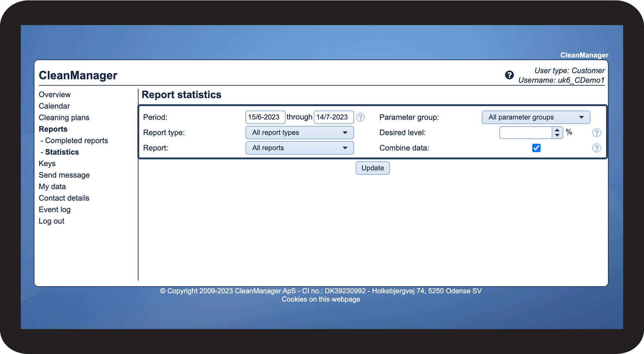Select the Reports menu item
644x354 pixels.
pyautogui.click(x=53, y=129)
